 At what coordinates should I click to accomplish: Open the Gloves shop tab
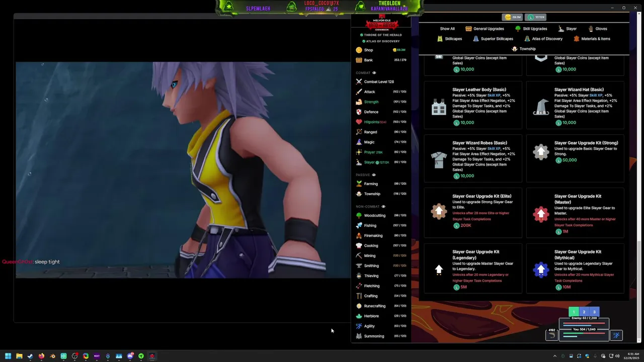(x=598, y=29)
